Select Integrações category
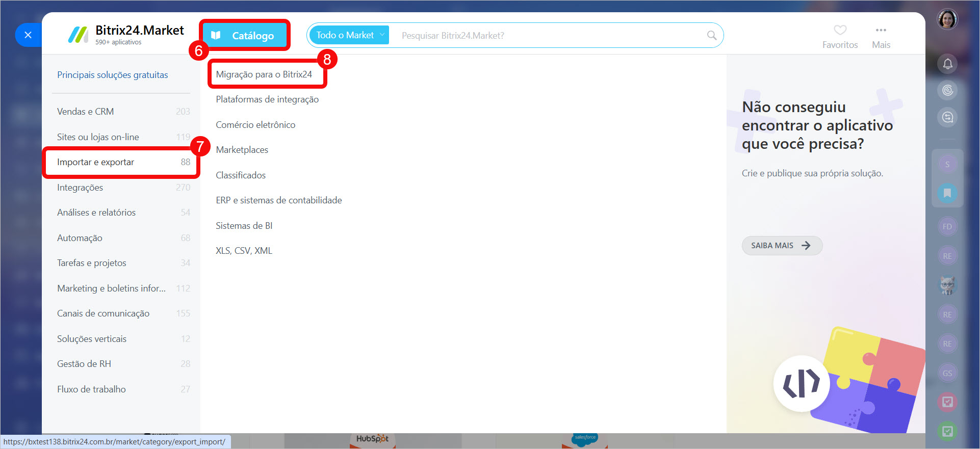The image size is (980, 449). (x=123, y=188)
